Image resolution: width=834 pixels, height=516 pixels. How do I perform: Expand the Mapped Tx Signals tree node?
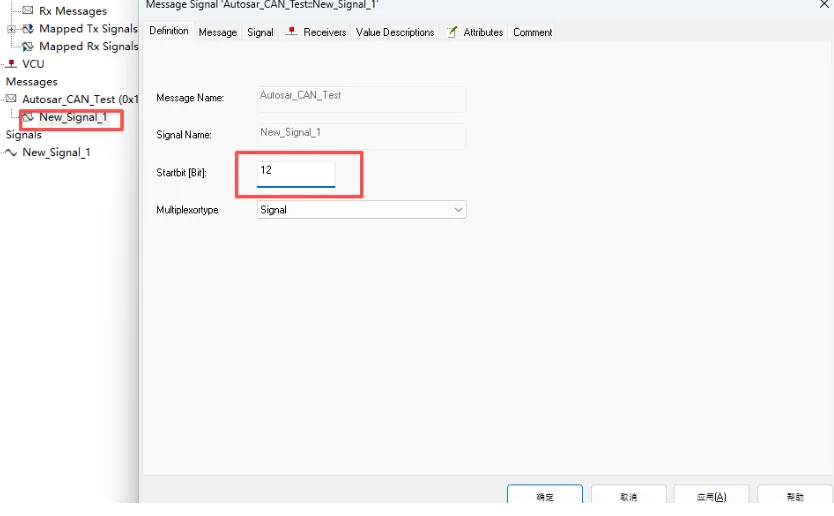tap(12, 29)
